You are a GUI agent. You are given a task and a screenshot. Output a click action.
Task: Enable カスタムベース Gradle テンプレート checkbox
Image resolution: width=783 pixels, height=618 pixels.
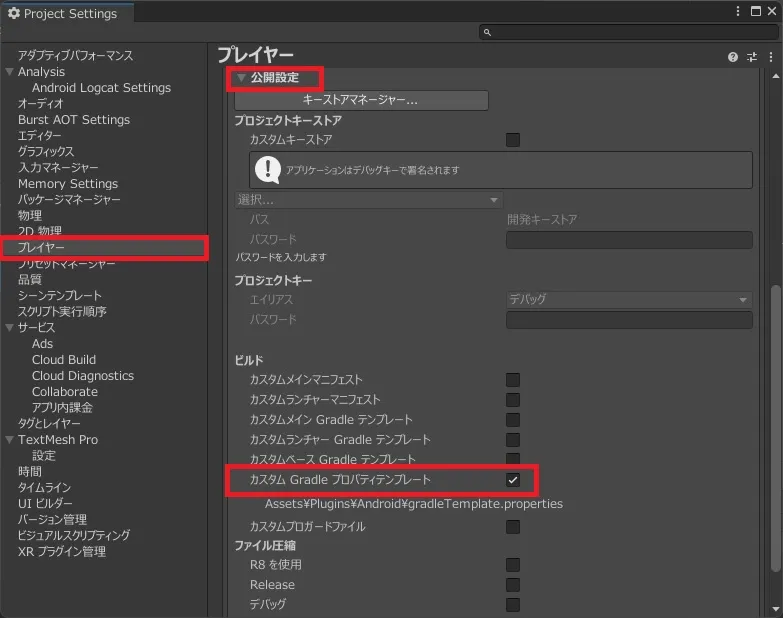513,458
